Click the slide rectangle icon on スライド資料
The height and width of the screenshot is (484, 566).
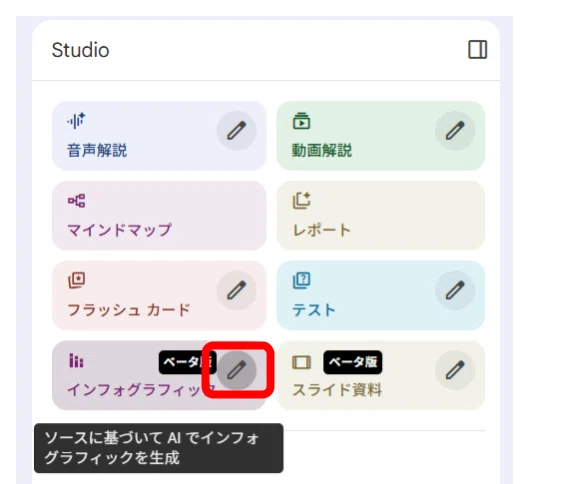pyautogui.click(x=301, y=362)
